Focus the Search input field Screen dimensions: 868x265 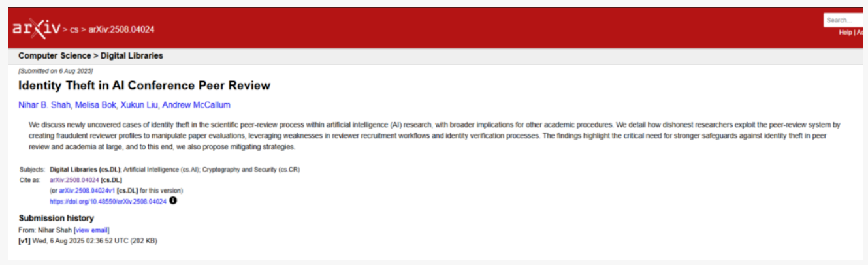844,20
